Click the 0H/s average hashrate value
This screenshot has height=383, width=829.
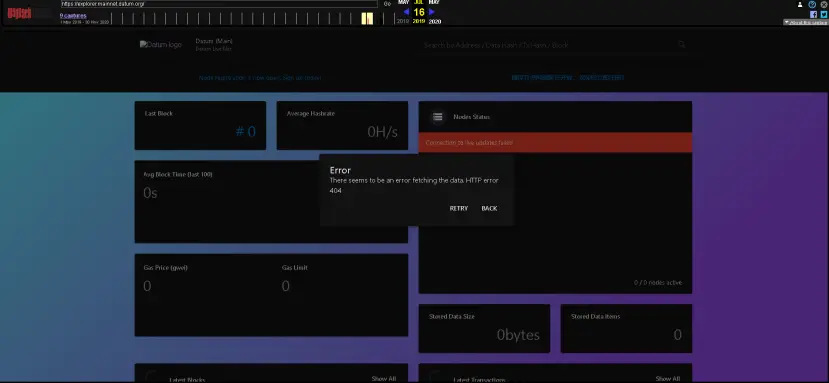click(x=382, y=132)
